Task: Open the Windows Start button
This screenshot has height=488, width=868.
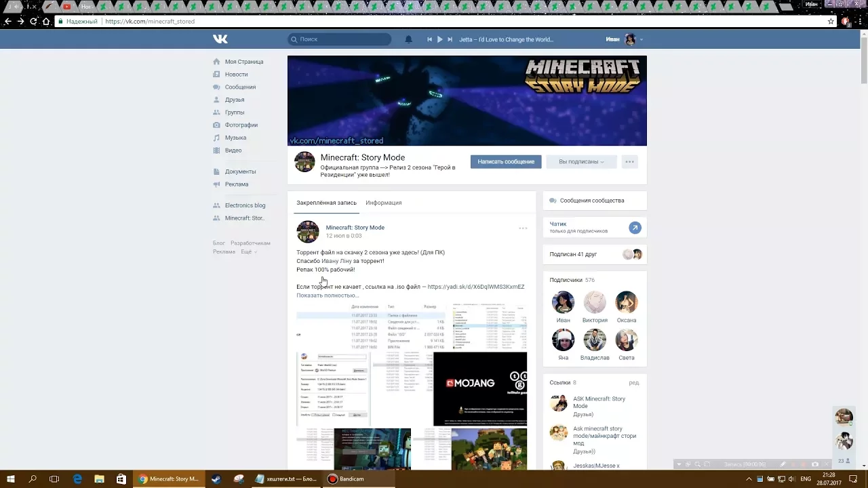Action: point(11,479)
